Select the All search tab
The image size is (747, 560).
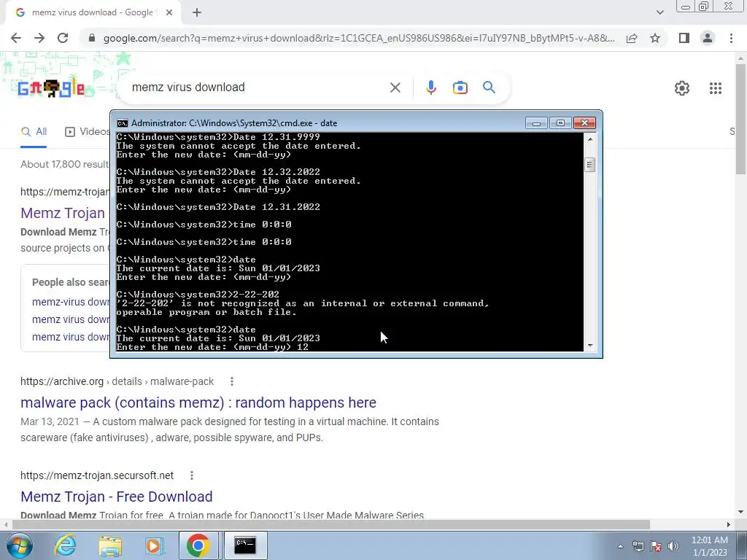(34, 132)
